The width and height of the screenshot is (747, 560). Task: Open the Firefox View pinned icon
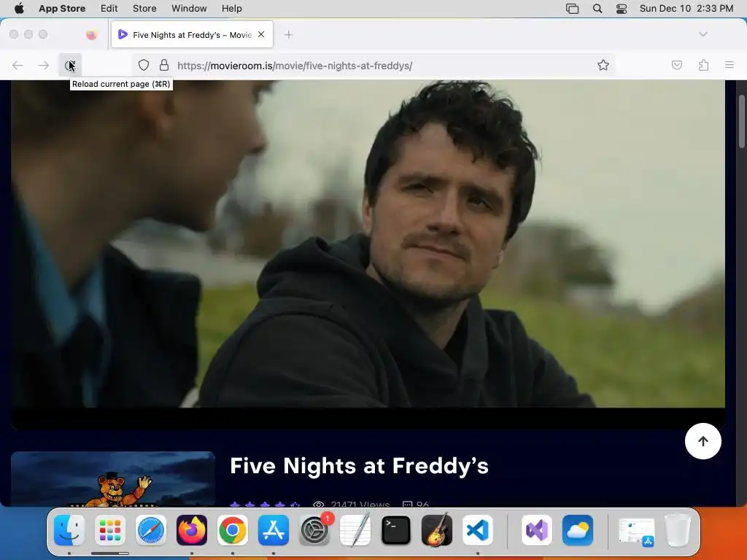(x=91, y=34)
